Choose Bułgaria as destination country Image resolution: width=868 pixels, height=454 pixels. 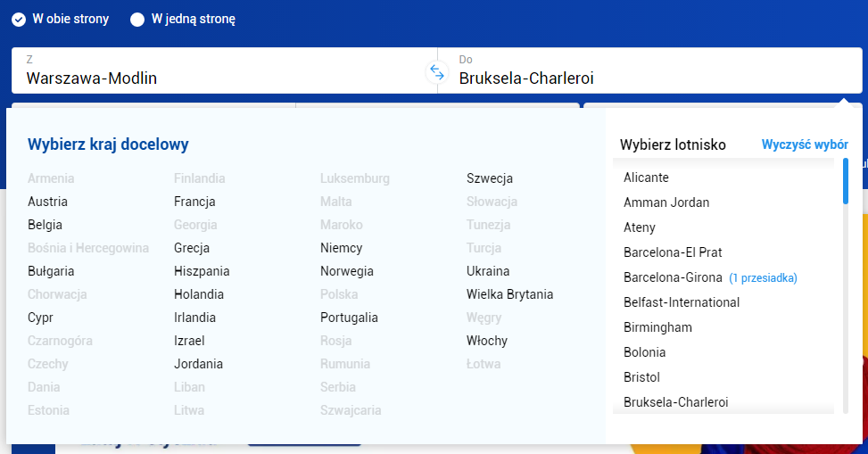(x=51, y=271)
